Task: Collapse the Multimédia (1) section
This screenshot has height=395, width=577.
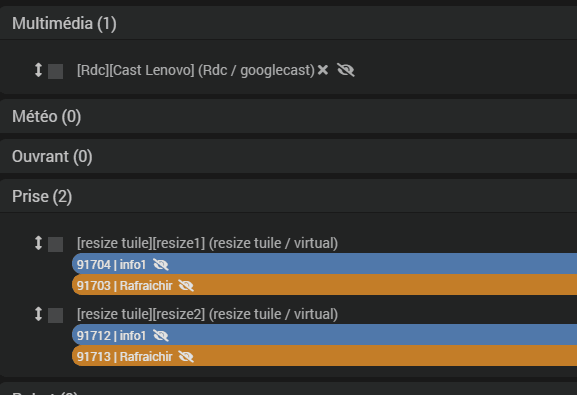Action: (x=64, y=24)
